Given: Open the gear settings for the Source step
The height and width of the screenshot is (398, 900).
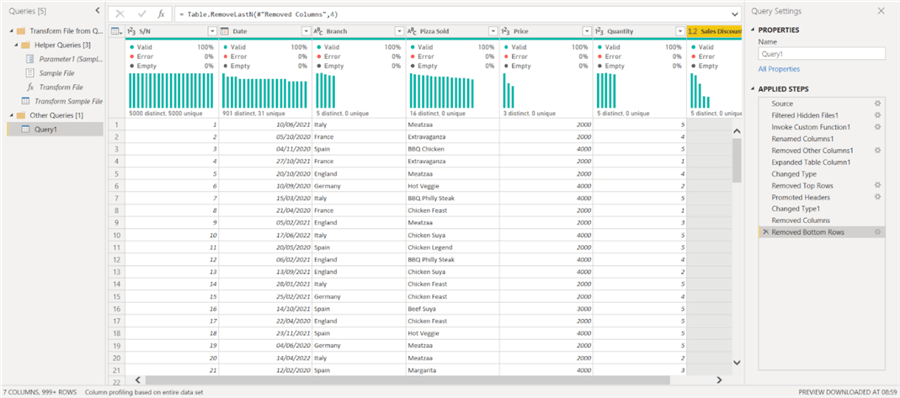Looking at the screenshot, I should click(x=876, y=104).
